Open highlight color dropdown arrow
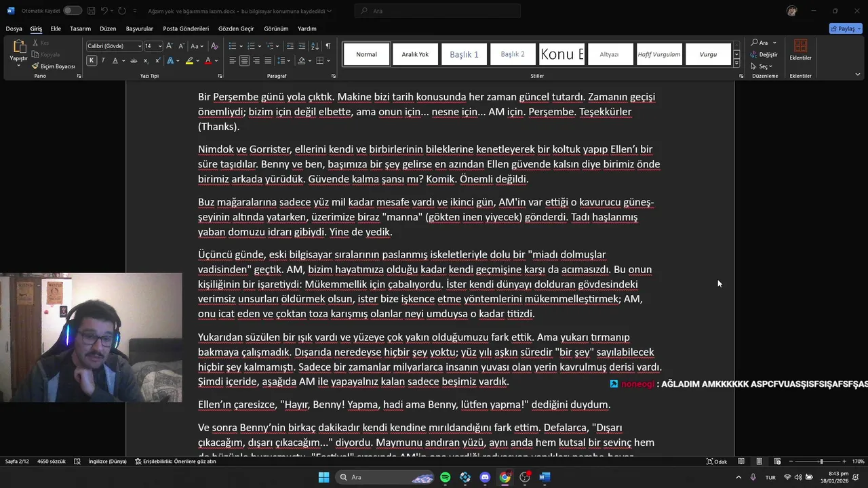 tap(197, 60)
